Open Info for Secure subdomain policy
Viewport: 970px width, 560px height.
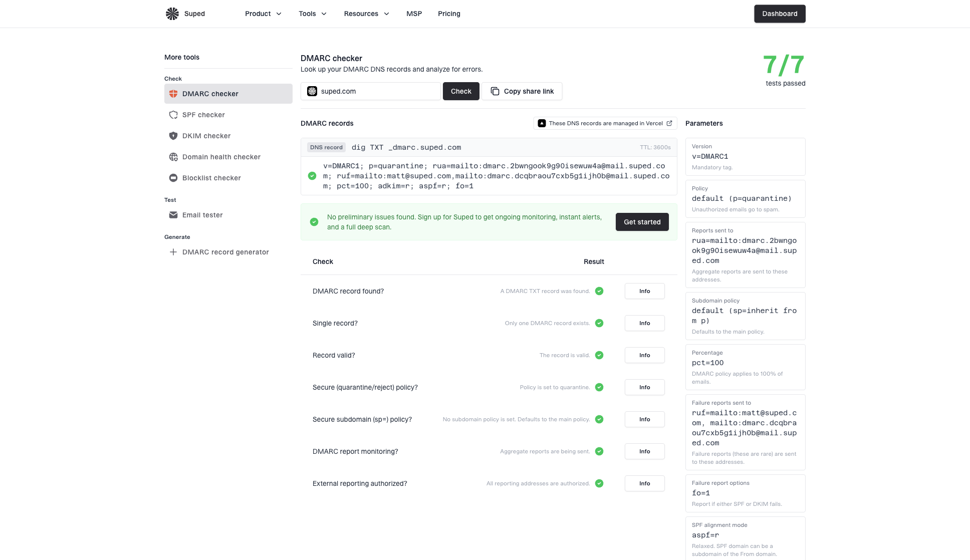coord(645,419)
